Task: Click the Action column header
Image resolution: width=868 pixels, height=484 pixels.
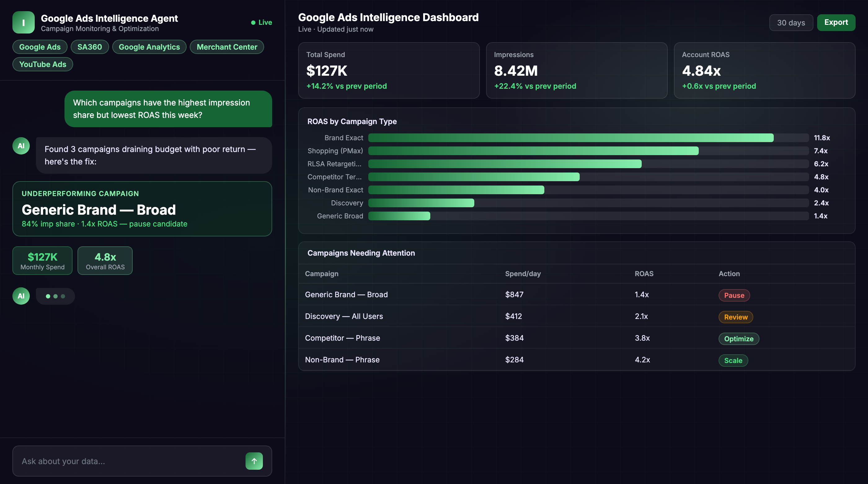Action: [729, 274]
